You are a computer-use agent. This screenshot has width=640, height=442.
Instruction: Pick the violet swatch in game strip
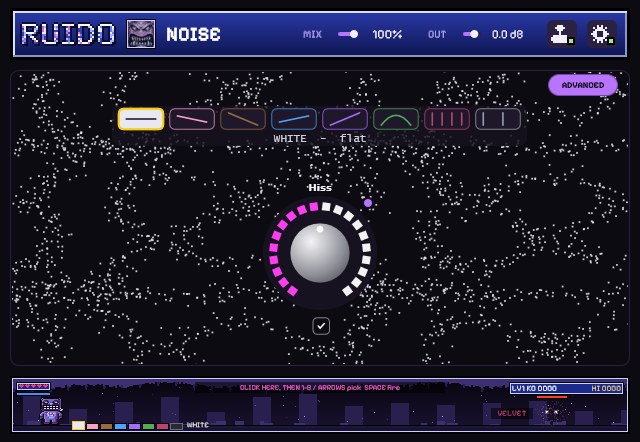pyautogui.click(x=134, y=426)
